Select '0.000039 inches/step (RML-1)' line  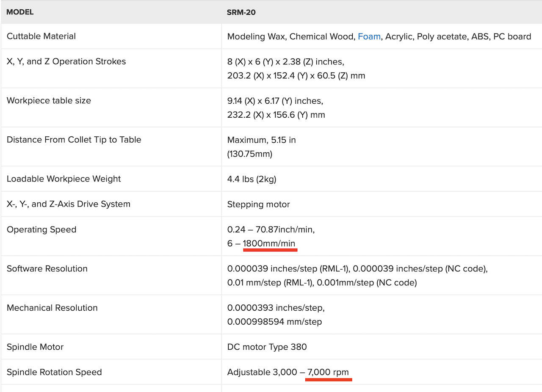357,269
